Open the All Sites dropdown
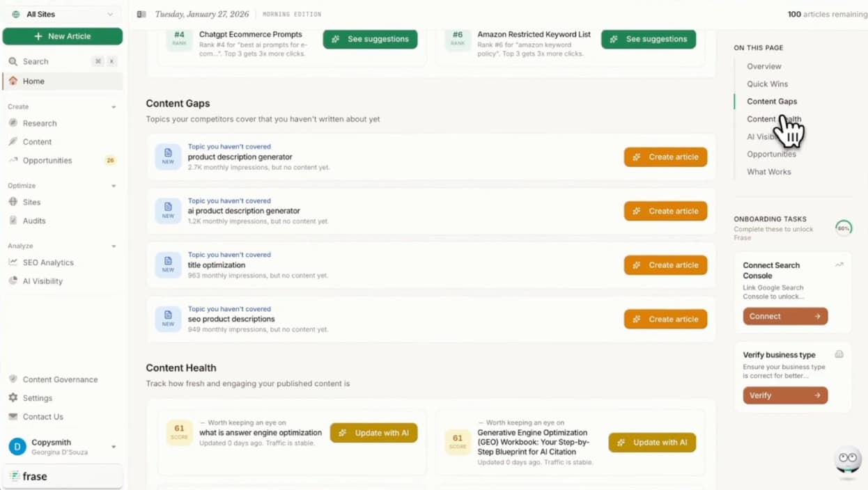 point(63,14)
